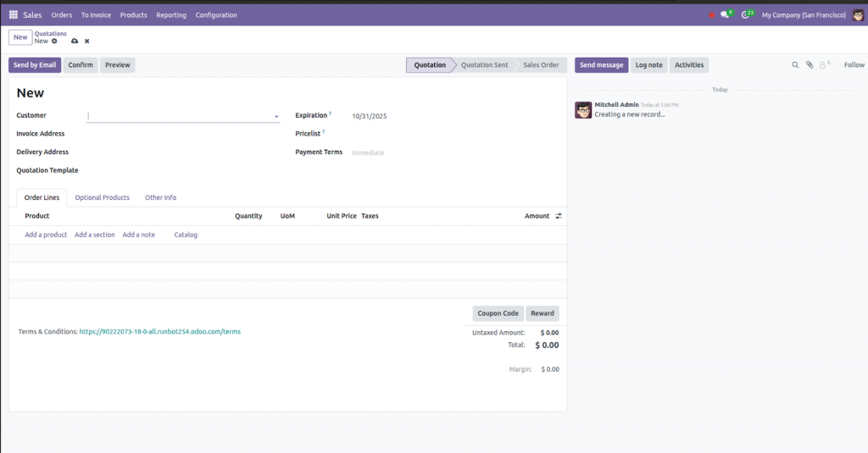Screen dimensions: 868x453
Task: Switch to the Optional Products tab
Action: point(102,197)
